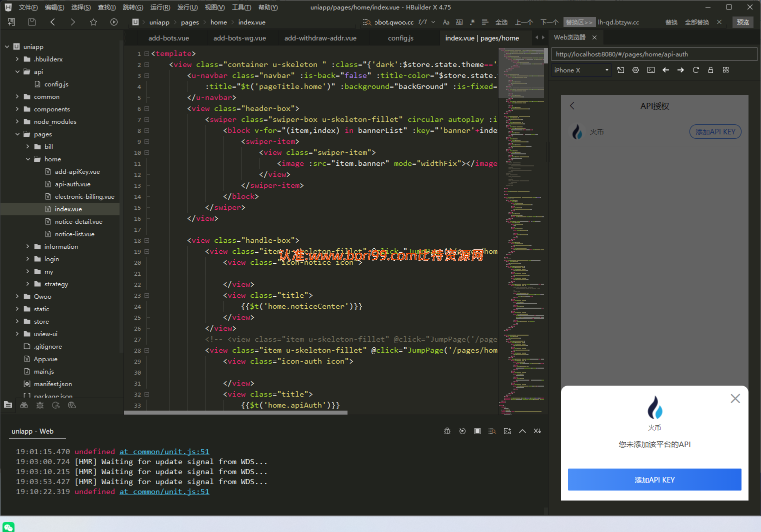
Task: Open browser settings gear icon
Action: click(x=635, y=70)
